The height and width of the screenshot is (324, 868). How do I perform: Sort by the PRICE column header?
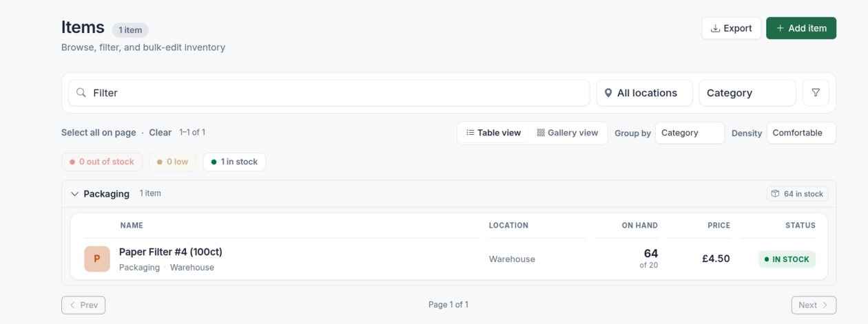click(719, 226)
